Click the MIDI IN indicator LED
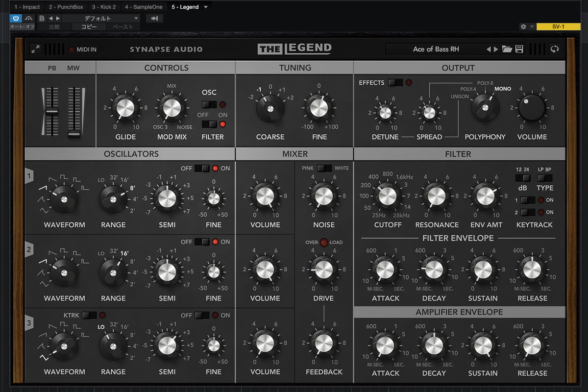The image size is (588, 392). [x=72, y=49]
